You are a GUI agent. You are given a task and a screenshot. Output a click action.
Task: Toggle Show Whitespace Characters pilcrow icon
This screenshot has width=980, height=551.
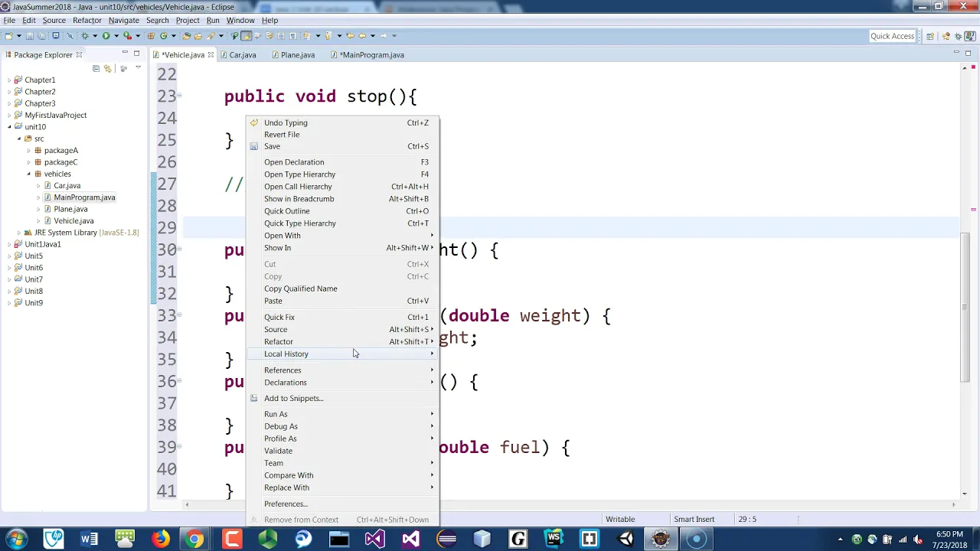pyautogui.click(x=293, y=36)
